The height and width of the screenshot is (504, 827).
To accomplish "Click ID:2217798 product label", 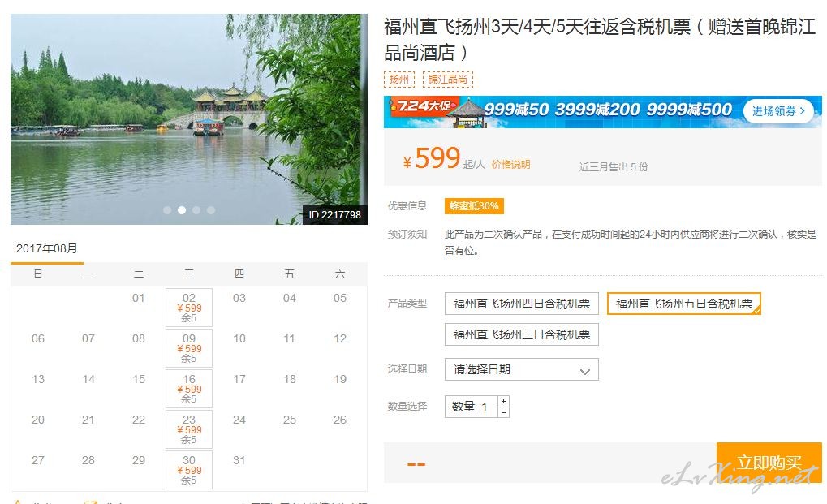I will click(x=335, y=214).
